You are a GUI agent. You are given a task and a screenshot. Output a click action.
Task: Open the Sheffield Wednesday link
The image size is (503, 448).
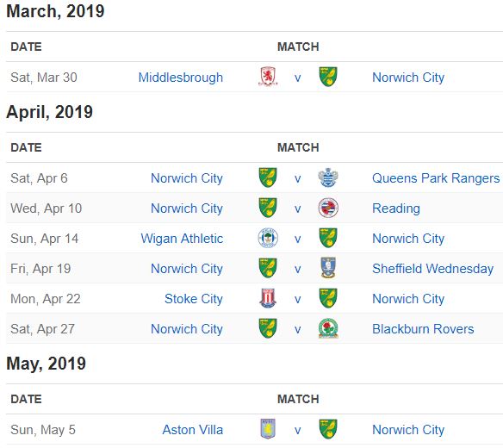pos(432,269)
